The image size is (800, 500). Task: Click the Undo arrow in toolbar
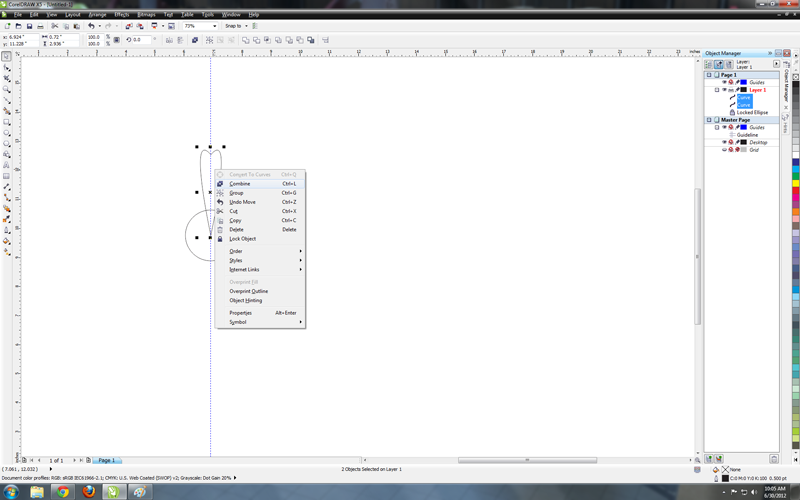(91, 26)
